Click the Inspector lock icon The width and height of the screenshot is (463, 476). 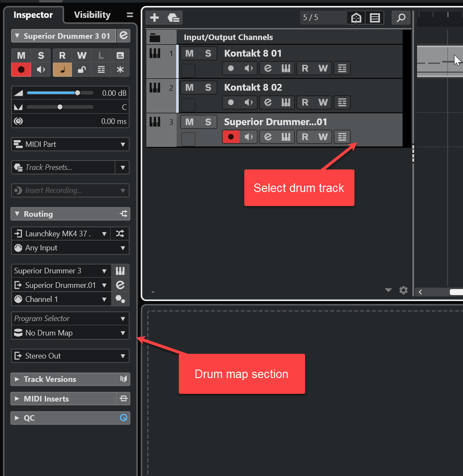pos(82,69)
